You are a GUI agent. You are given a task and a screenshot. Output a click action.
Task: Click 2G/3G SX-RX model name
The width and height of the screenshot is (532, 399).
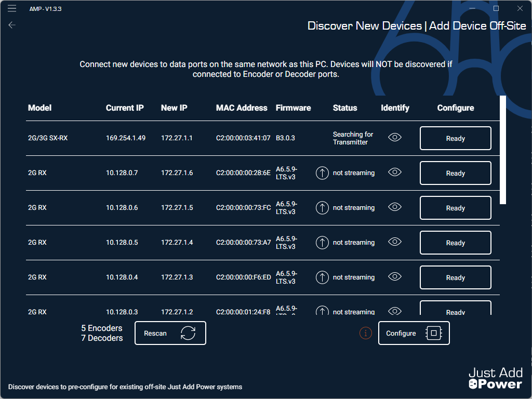(x=48, y=138)
